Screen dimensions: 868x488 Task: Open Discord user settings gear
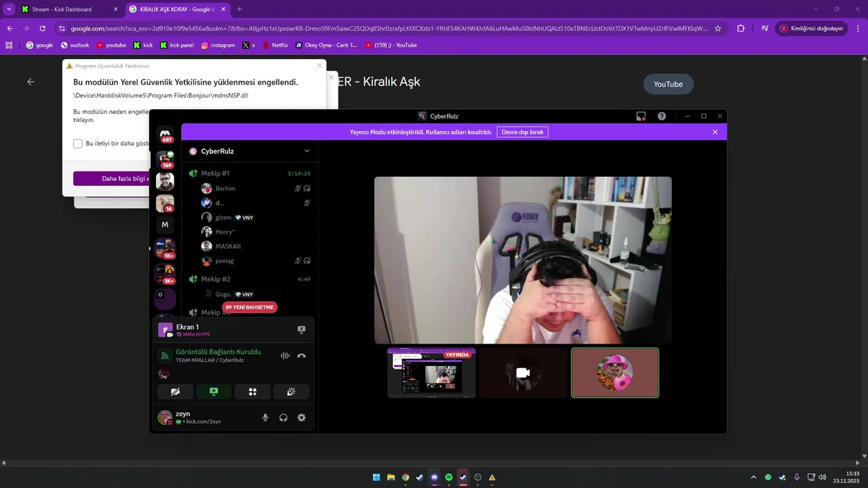point(302,418)
